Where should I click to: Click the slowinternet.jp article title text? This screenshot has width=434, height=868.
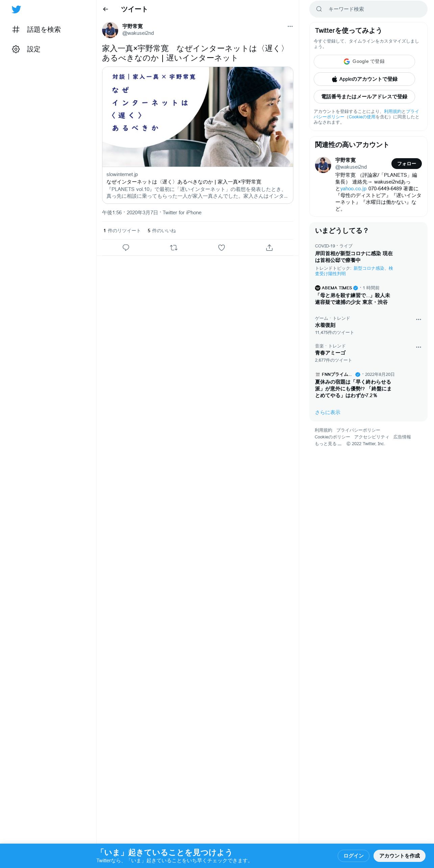tap(184, 182)
